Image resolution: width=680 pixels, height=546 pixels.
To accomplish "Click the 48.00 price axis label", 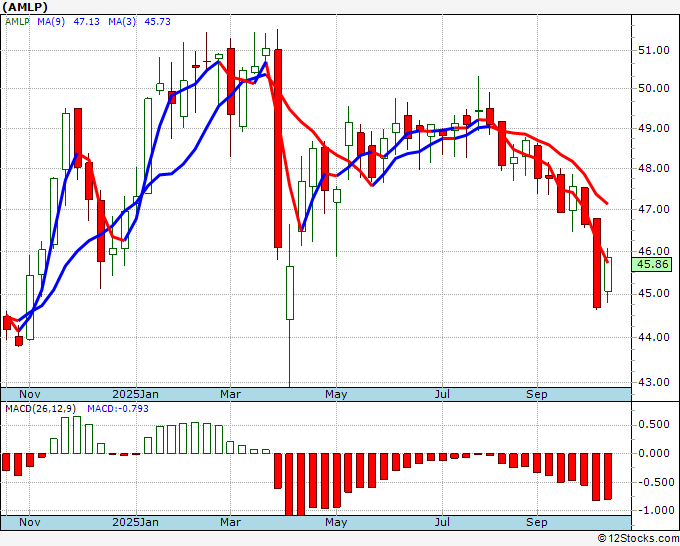I will (x=653, y=168).
